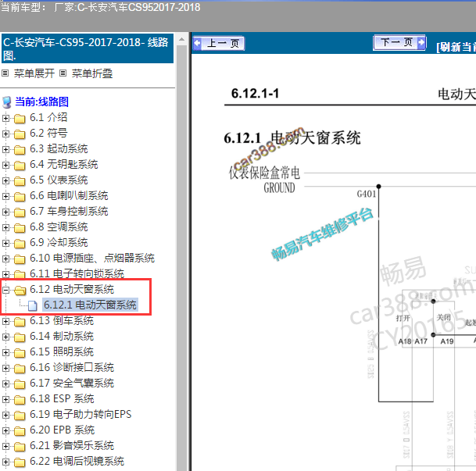Open the 6.16 诊断接口系统 folder icon

tap(20, 369)
